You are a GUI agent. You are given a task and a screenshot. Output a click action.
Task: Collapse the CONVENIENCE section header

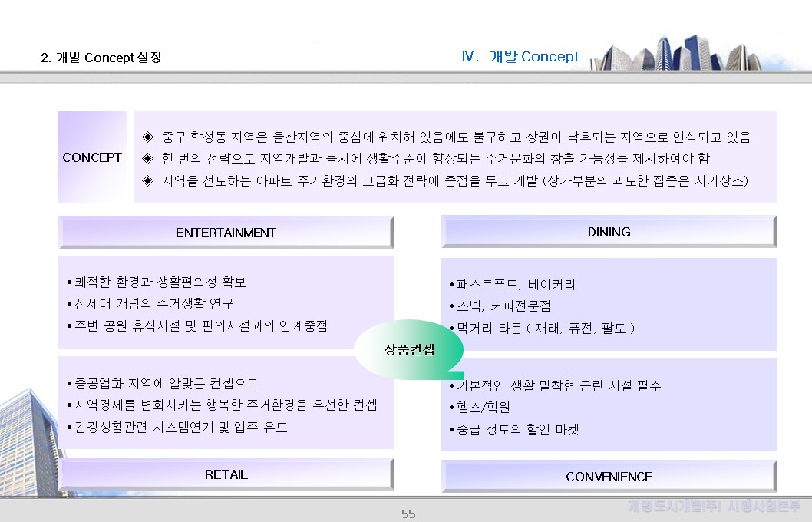pyautogui.click(x=609, y=476)
